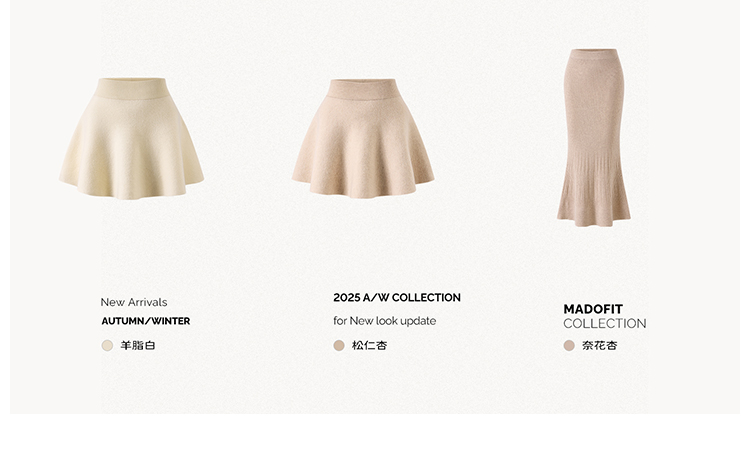Screen dimensions: 750x464
Task: Select the 松仁杏 color swatch
Action: 339,345
